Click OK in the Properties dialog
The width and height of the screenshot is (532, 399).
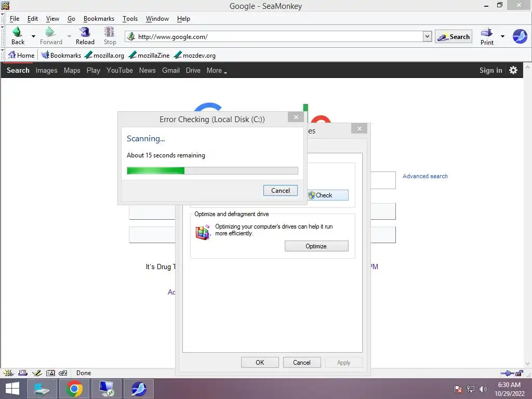pyautogui.click(x=260, y=362)
